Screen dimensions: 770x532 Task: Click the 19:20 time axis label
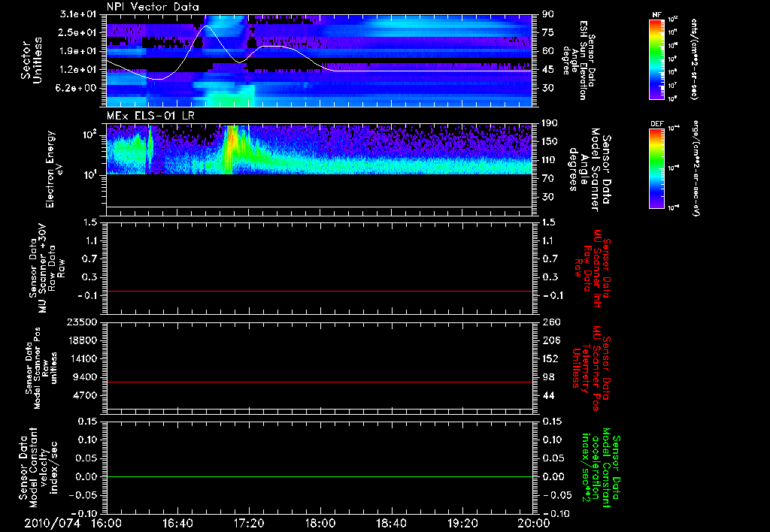[x=462, y=523]
